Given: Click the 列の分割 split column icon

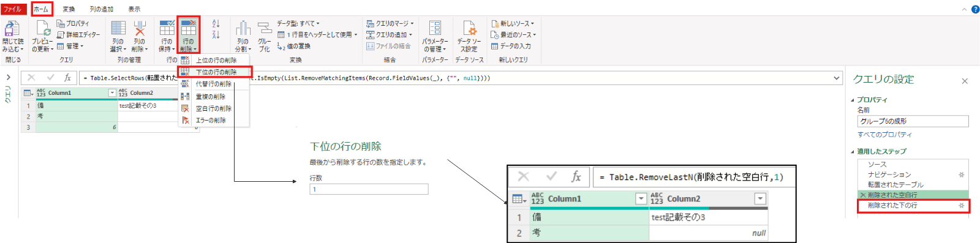Looking at the screenshot, I should pyautogui.click(x=243, y=28).
